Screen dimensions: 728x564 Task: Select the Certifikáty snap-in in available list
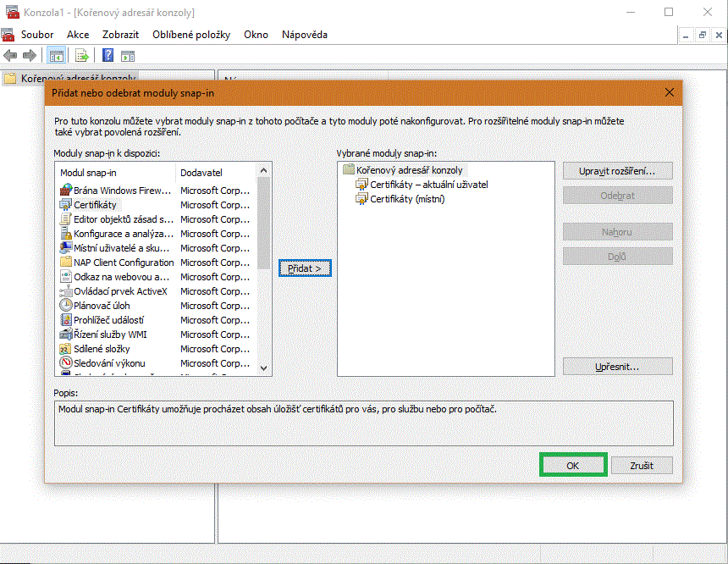click(96, 205)
